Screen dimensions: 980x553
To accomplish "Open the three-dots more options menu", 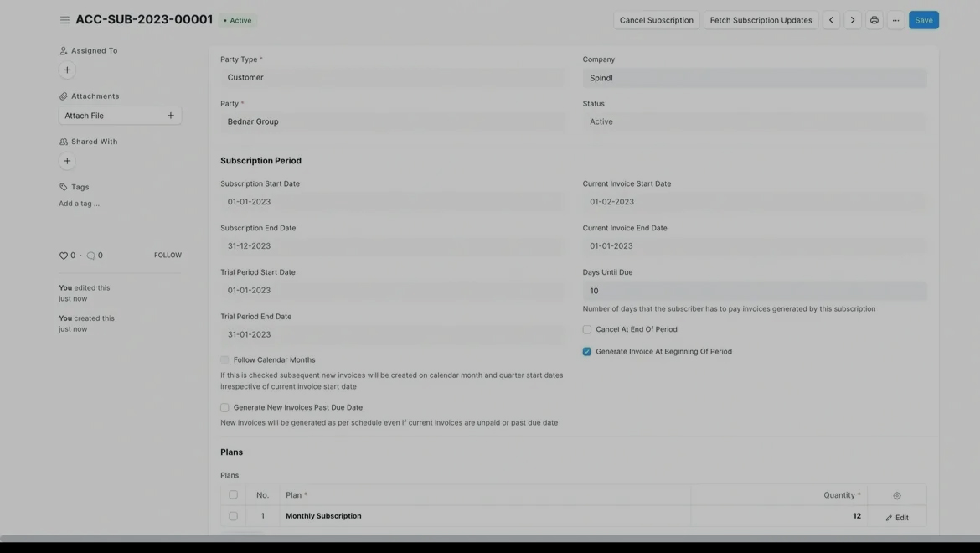I will click(895, 20).
